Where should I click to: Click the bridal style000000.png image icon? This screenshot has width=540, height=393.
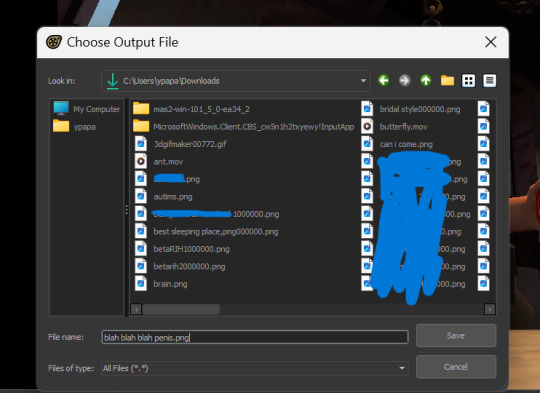[367, 109]
